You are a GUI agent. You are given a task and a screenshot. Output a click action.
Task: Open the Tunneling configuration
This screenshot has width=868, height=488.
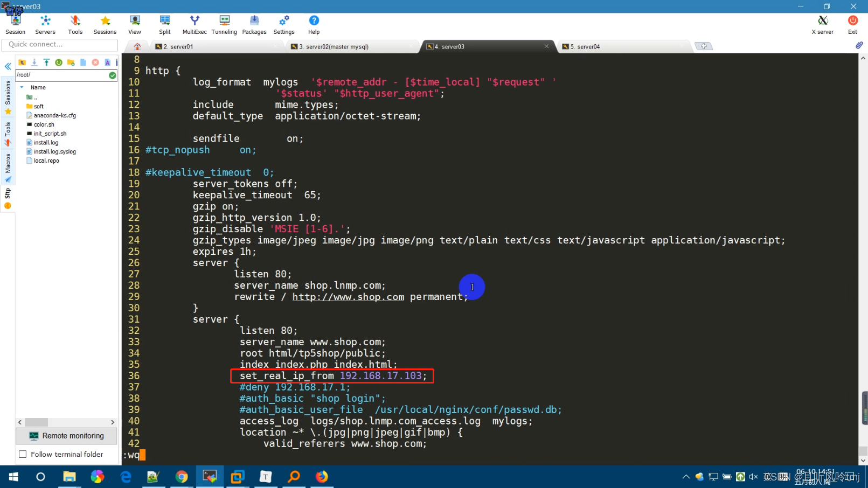pyautogui.click(x=224, y=24)
